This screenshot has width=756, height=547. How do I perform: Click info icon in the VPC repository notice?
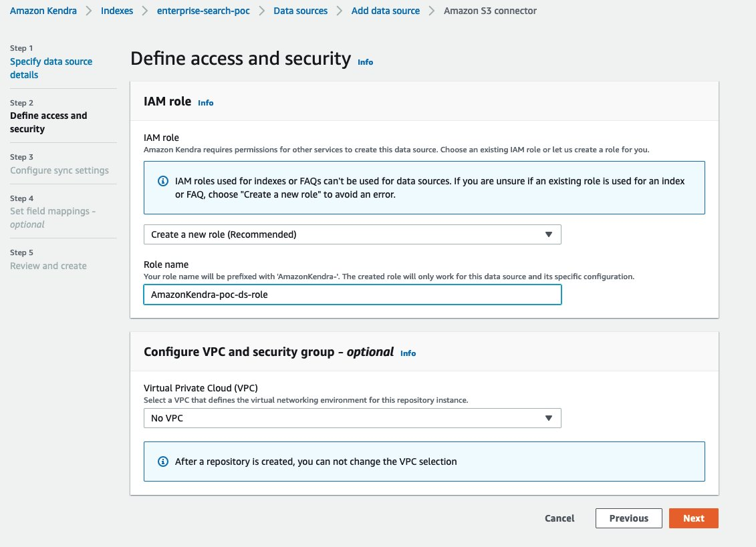coord(162,462)
